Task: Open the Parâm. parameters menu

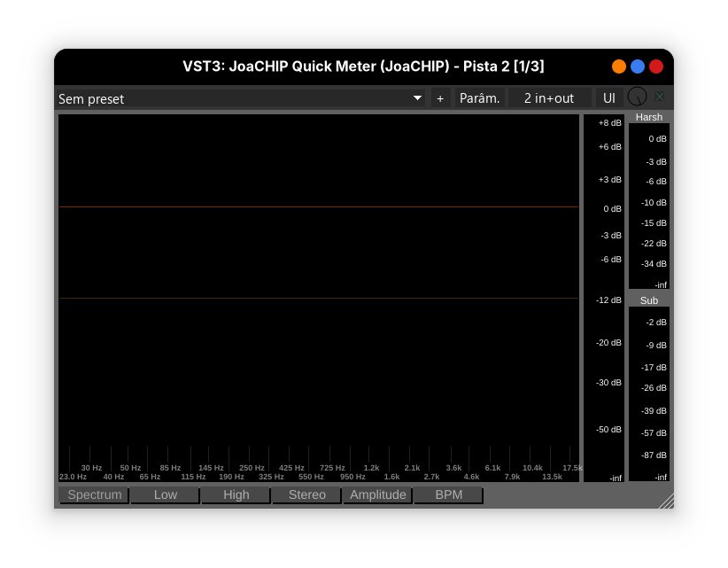Action: [x=480, y=98]
